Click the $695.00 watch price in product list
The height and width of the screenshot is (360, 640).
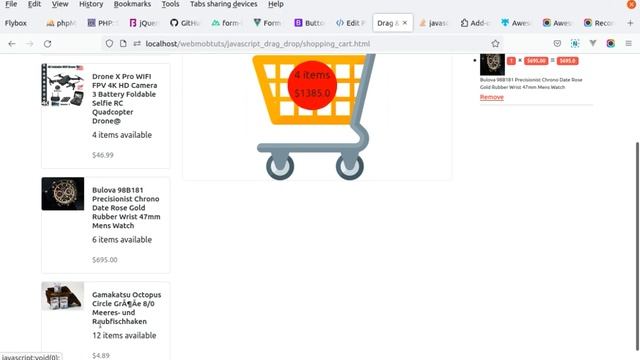pyautogui.click(x=105, y=260)
